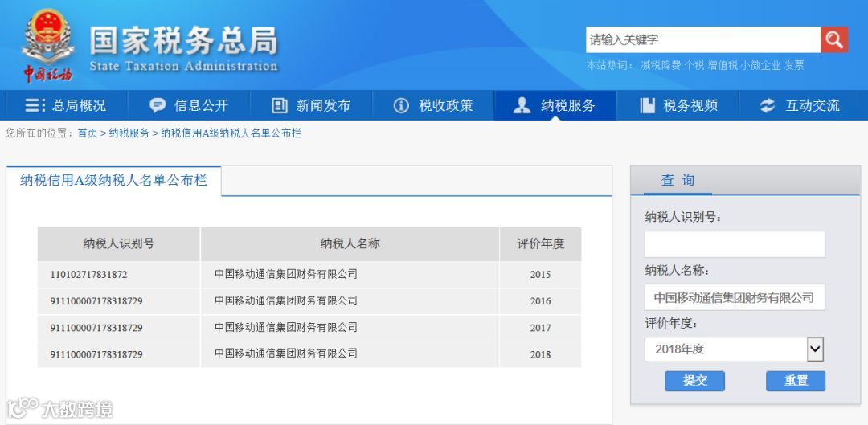Click the 纳税人名称 column header
The height and width of the screenshot is (425, 868).
(350, 244)
